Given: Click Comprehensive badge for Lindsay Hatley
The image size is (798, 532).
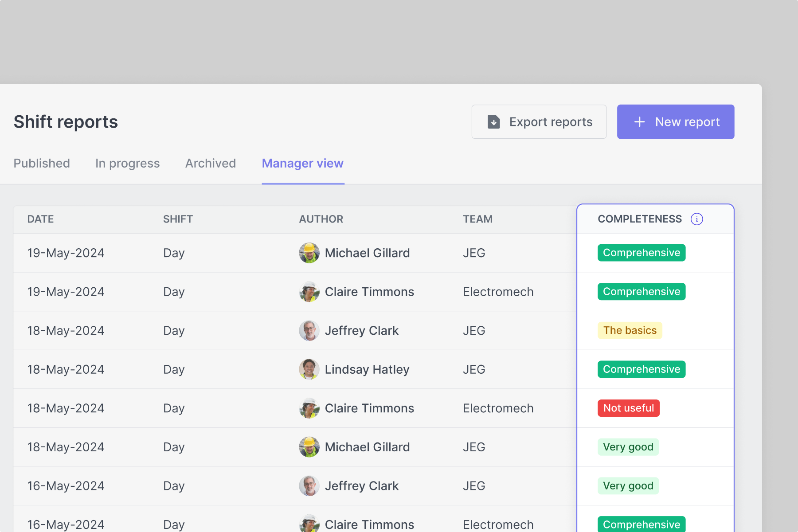Looking at the screenshot, I should (x=642, y=369).
